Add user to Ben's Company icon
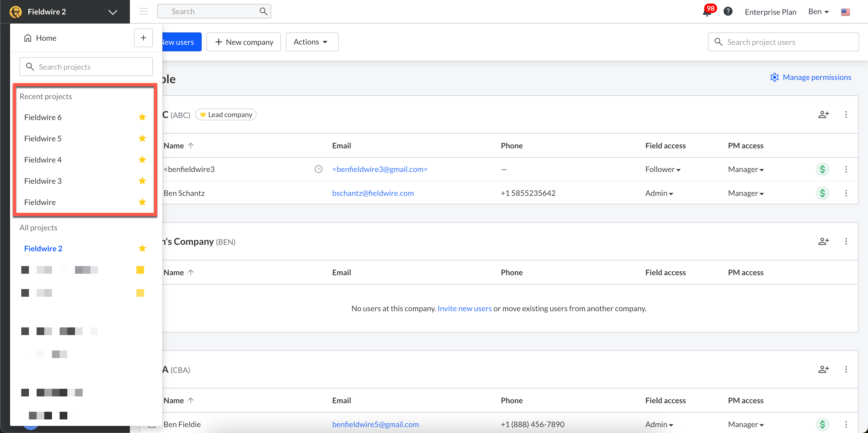868x433 pixels. click(823, 241)
